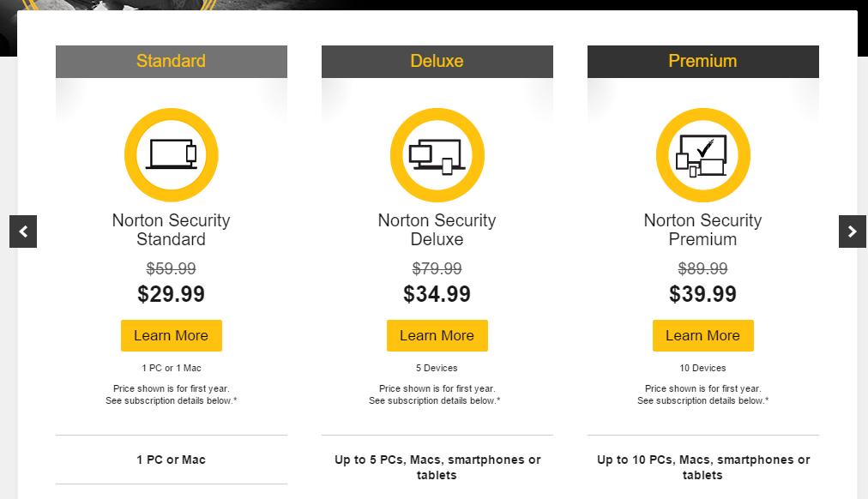Image resolution: width=868 pixels, height=499 pixels.
Task: Open Learn More for Norton Security Deluxe
Action: 437,336
